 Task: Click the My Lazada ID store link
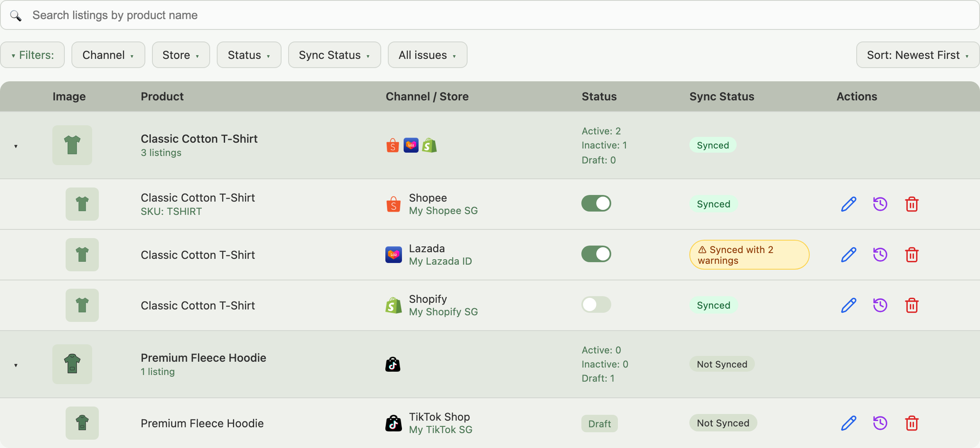coord(440,261)
